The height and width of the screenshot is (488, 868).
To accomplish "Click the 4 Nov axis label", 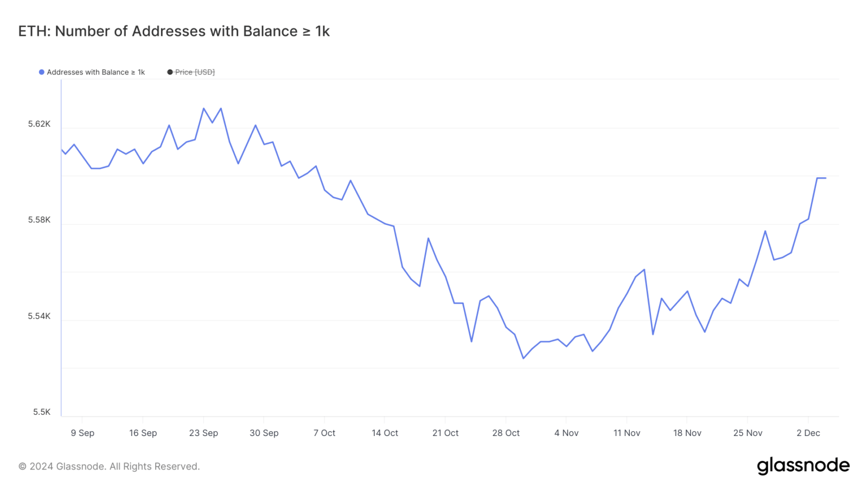I will tap(566, 433).
